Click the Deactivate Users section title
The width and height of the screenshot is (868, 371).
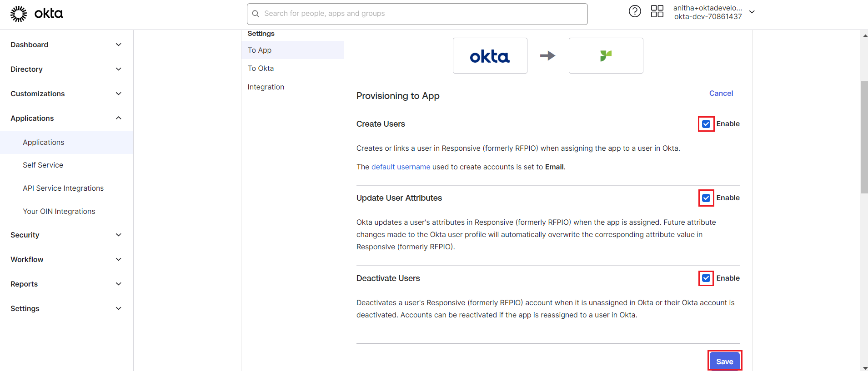388,278
